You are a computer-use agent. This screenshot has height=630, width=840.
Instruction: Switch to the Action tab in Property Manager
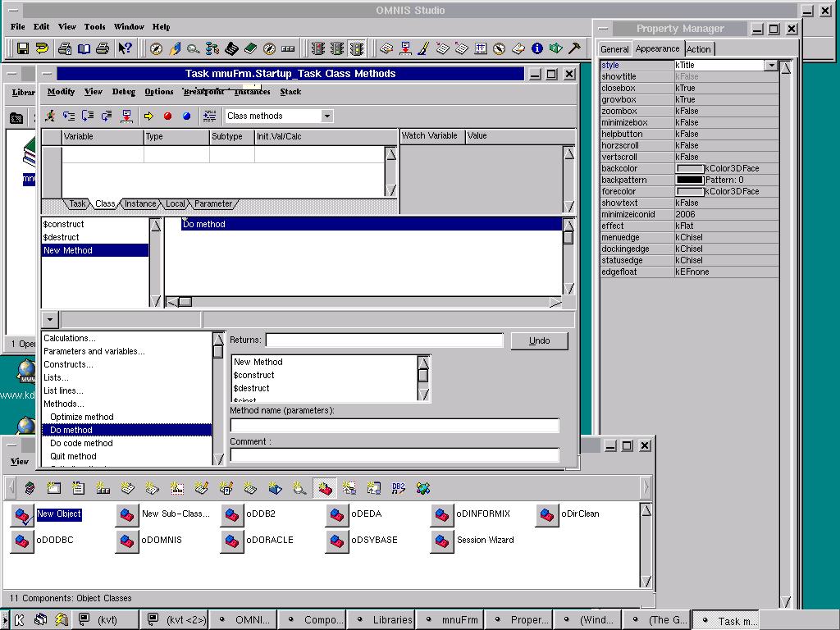699,49
